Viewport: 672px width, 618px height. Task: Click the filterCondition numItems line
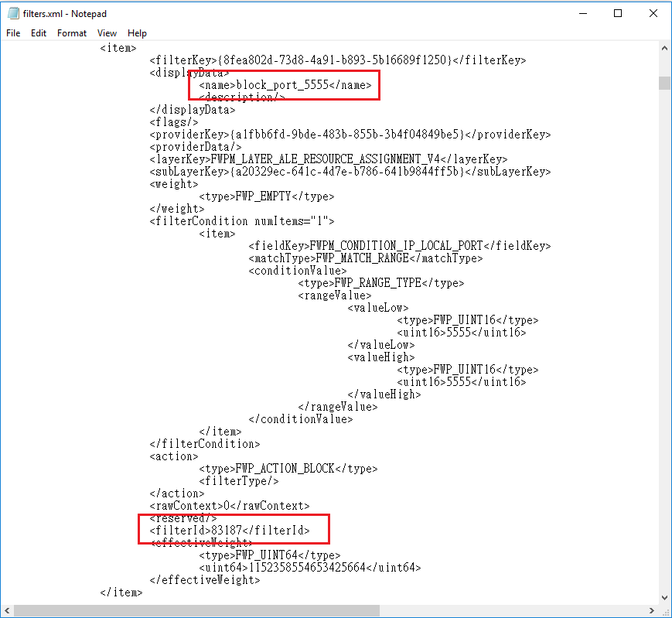click(242, 221)
